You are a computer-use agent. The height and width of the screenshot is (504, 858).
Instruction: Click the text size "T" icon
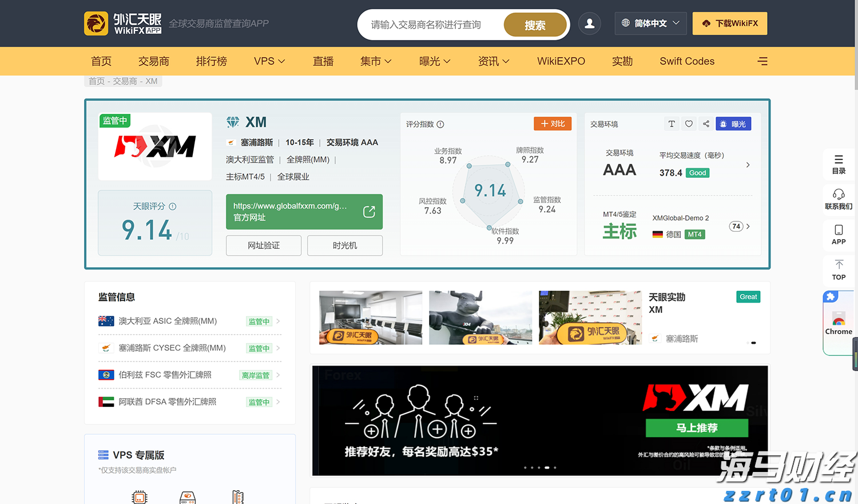(671, 124)
